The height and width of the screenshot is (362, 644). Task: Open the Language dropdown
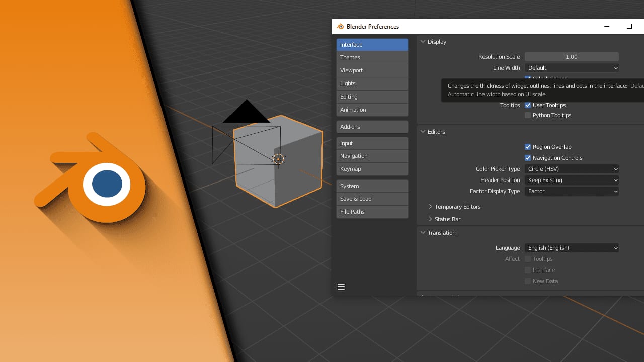572,248
